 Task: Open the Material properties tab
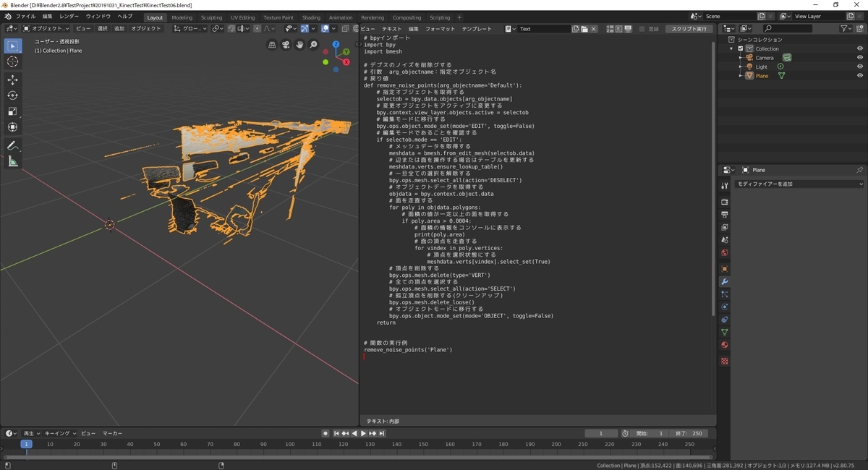coord(724,345)
